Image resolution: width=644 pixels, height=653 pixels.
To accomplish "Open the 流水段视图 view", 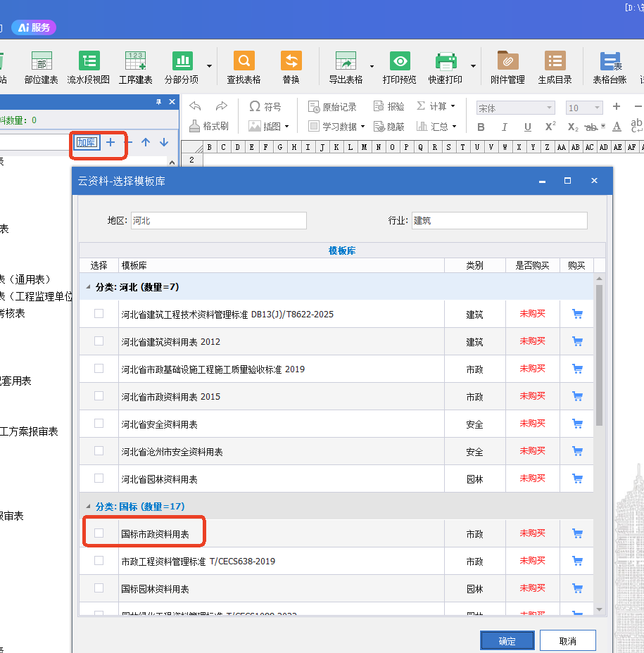I will (x=88, y=68).
